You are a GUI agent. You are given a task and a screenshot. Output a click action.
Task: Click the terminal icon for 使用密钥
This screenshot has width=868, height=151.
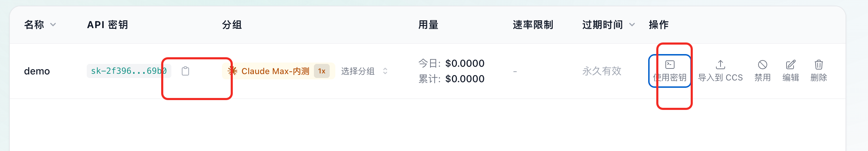670,65
